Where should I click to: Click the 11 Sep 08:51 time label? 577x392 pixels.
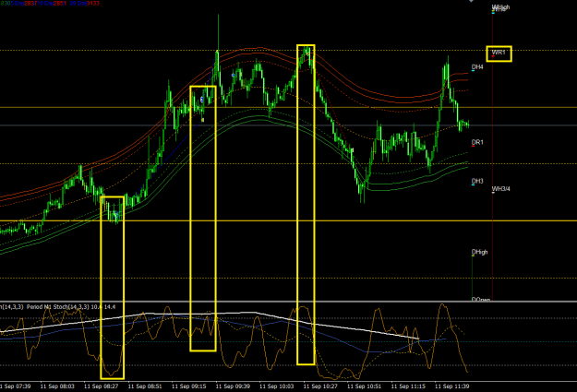(145, 386)
